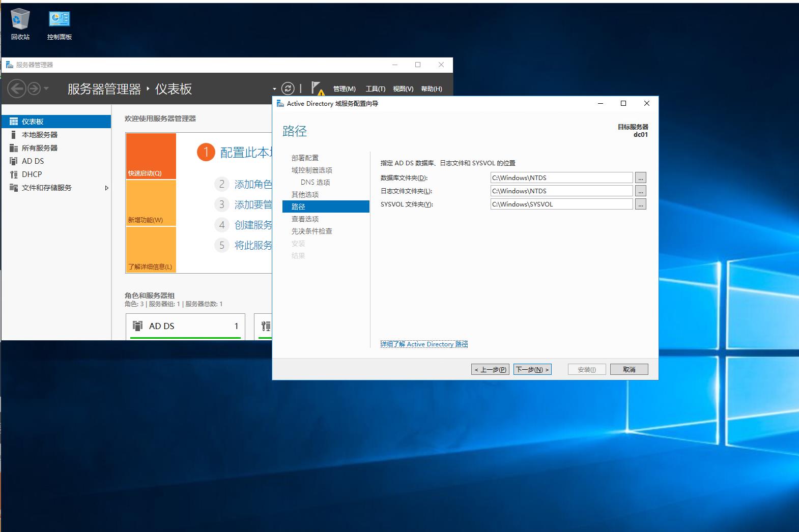This screenshot has height=532, width=799.
Task: Open the 管理(M) menu
Action: (x=345, y=89)
